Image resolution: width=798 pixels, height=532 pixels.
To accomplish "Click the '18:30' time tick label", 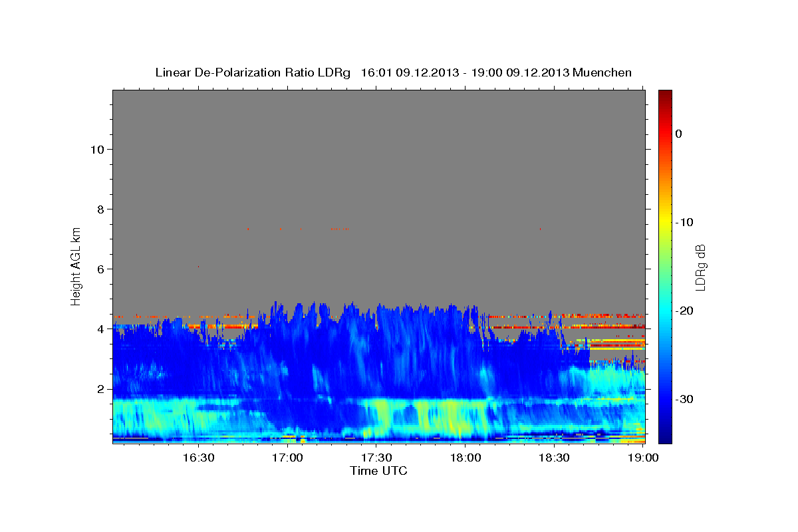I will (x=553, y=458).
